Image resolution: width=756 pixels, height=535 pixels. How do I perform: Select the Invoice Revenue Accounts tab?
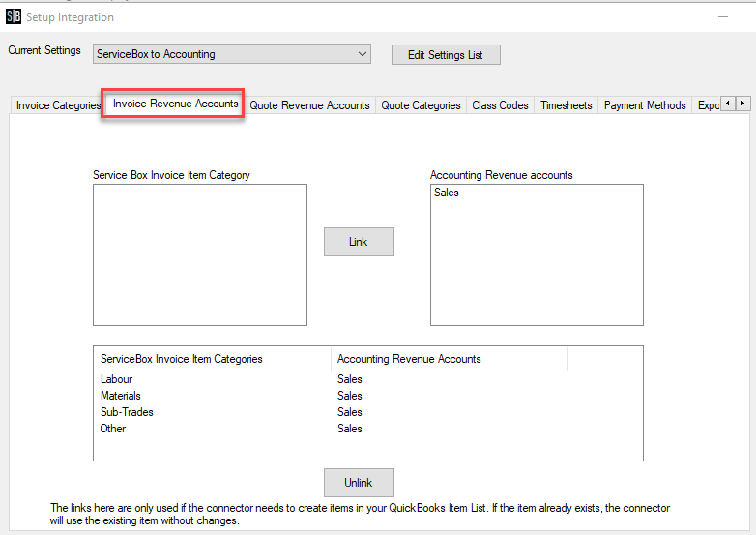pyautogui.click(x=176, y=104)
